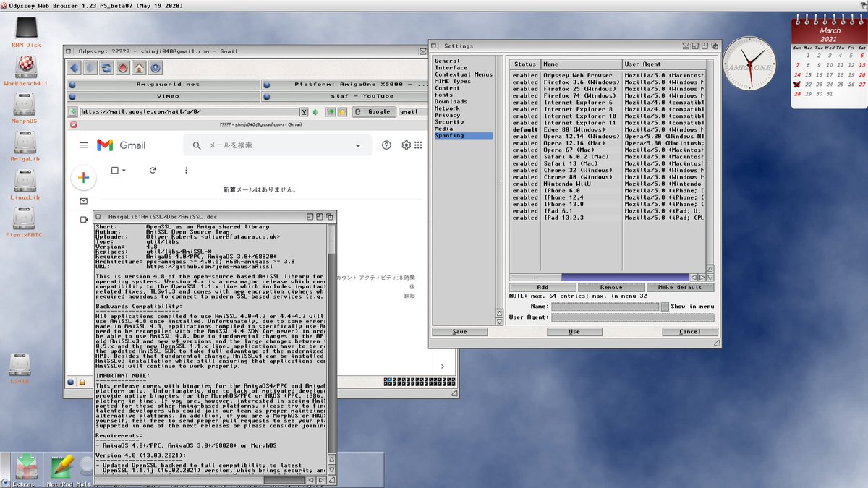Viewport: 868px width, 488px height.
Task: Select the Edge 80 (Windows) default row
Action: pos(607,129)
